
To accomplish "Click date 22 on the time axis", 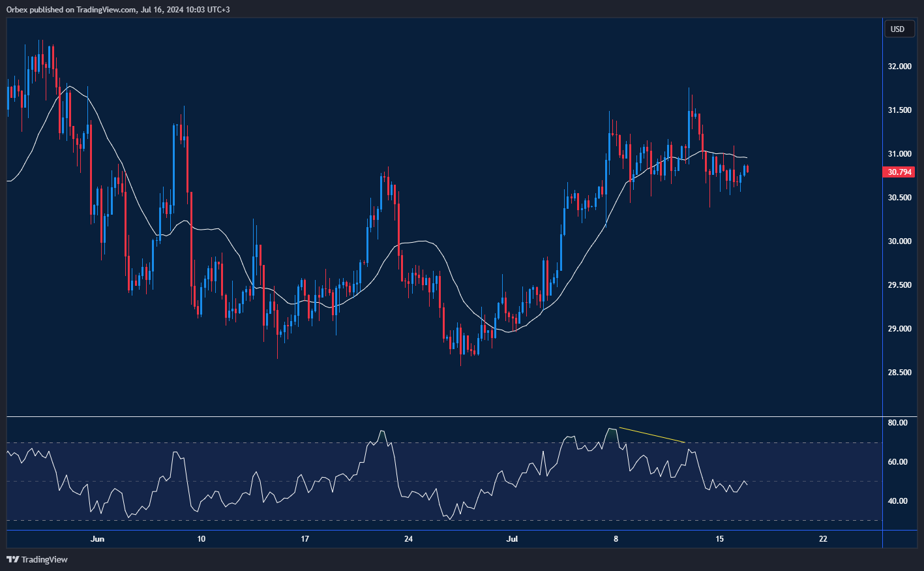I will click(823, 539).
